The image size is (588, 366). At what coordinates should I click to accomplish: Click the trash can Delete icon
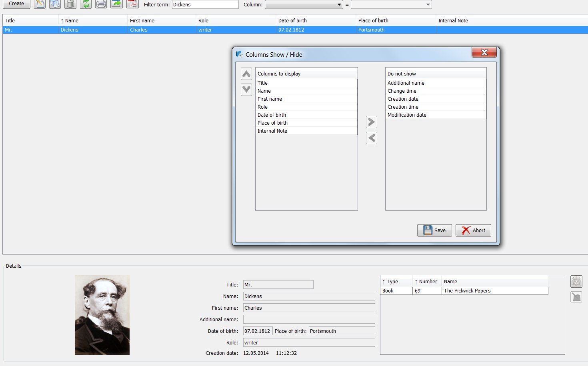[x=70, y=4]
